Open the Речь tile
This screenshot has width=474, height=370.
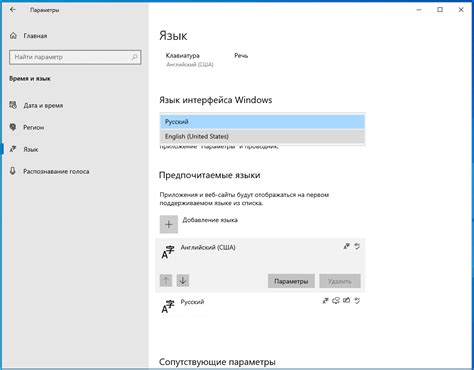pyautogui.click(x=241, y=56)
